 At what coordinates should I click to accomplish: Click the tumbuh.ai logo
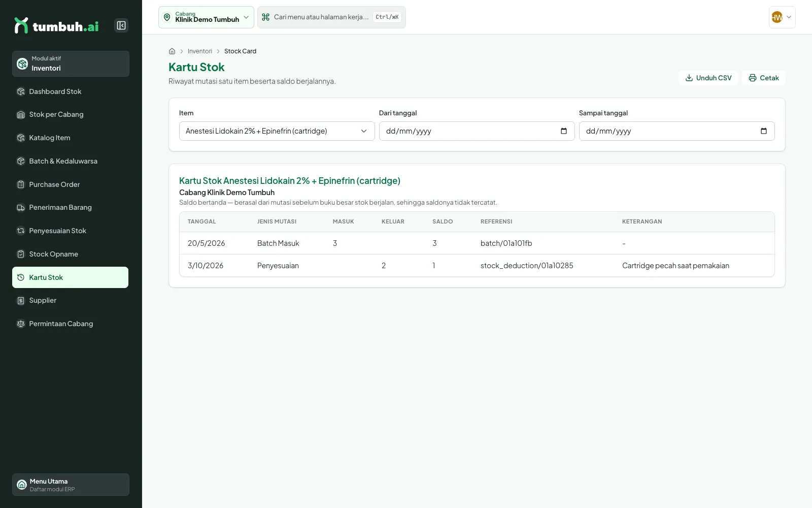(56, 25)
